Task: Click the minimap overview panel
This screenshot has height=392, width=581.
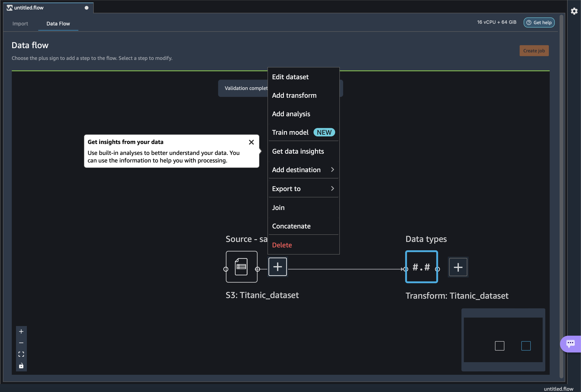Action: 503,339
